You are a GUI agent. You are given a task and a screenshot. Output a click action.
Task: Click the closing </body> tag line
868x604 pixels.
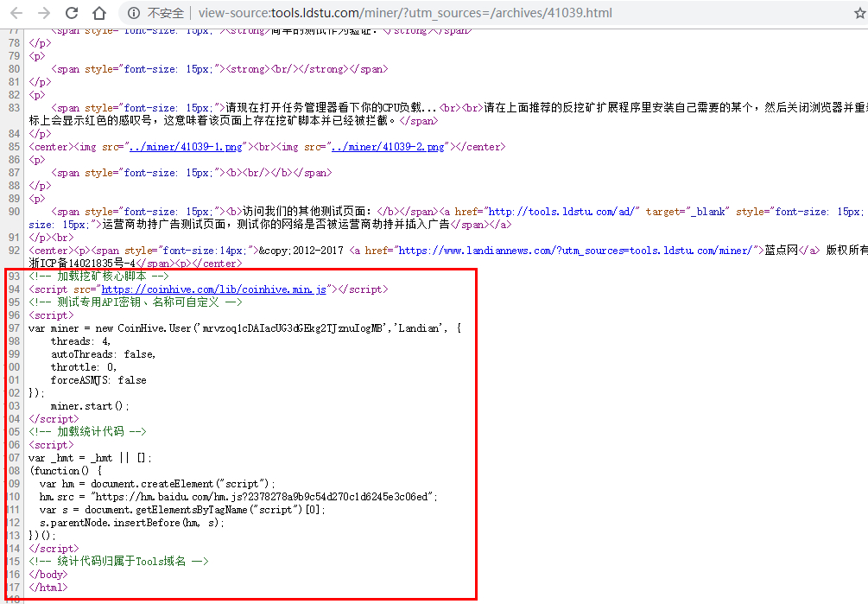coord(48,574)
